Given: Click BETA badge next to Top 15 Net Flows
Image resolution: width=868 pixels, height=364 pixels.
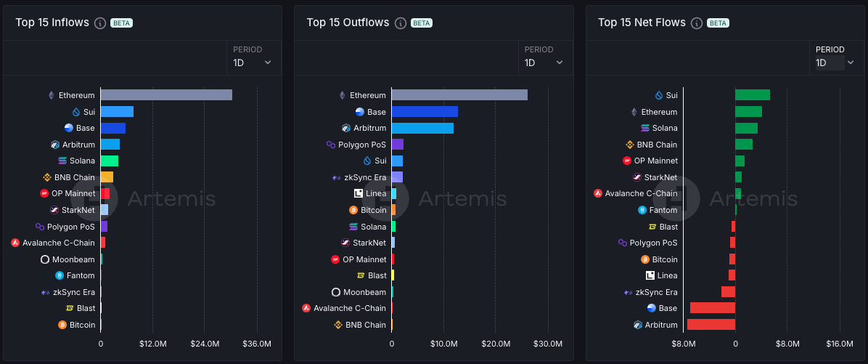Looking at the screenshot, I should [x=718, y=23].
